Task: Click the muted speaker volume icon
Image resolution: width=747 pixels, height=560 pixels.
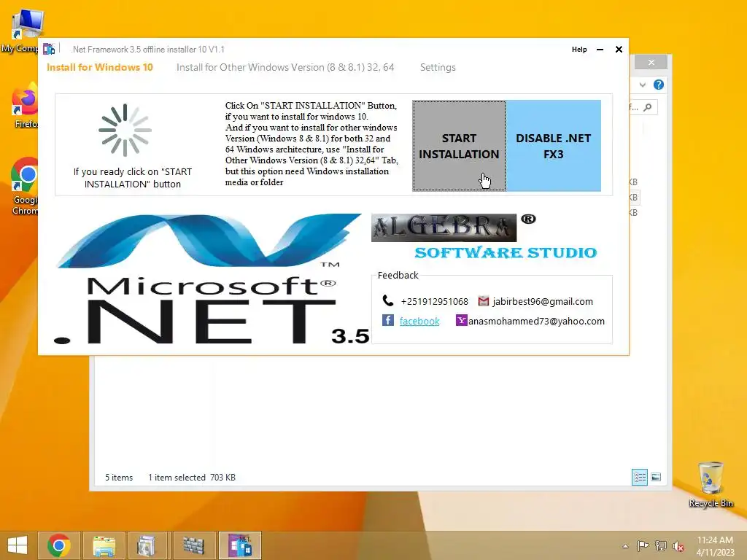Action: click(678, 546)
